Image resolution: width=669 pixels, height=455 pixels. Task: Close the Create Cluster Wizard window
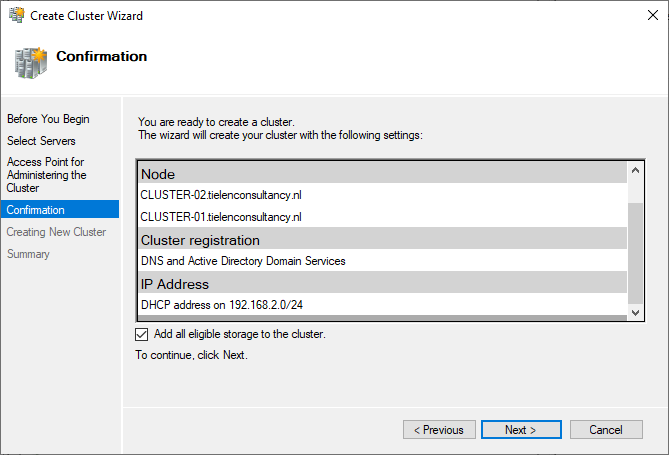click(652, 15)
